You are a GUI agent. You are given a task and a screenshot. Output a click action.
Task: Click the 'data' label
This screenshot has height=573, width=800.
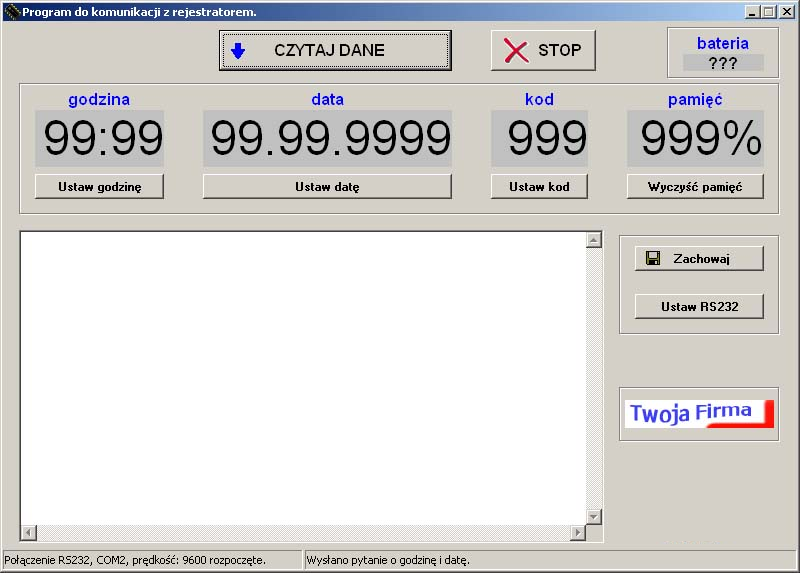pyautogui.click(x=327, y=99)
